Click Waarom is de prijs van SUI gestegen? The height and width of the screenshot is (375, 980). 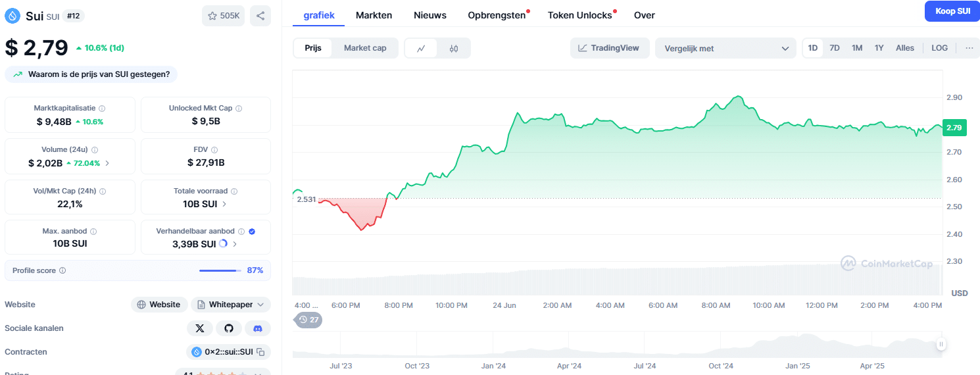coord(91,74)
